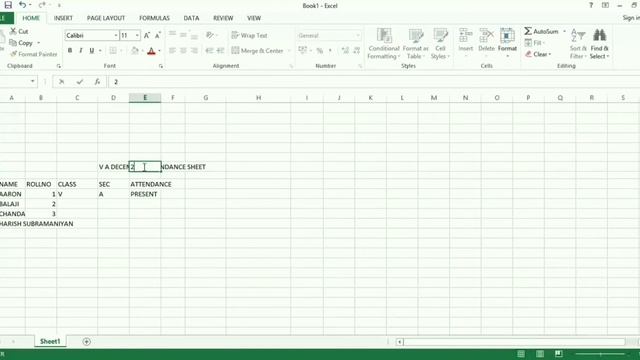Click the Delete cells button

tap(486, 41)
